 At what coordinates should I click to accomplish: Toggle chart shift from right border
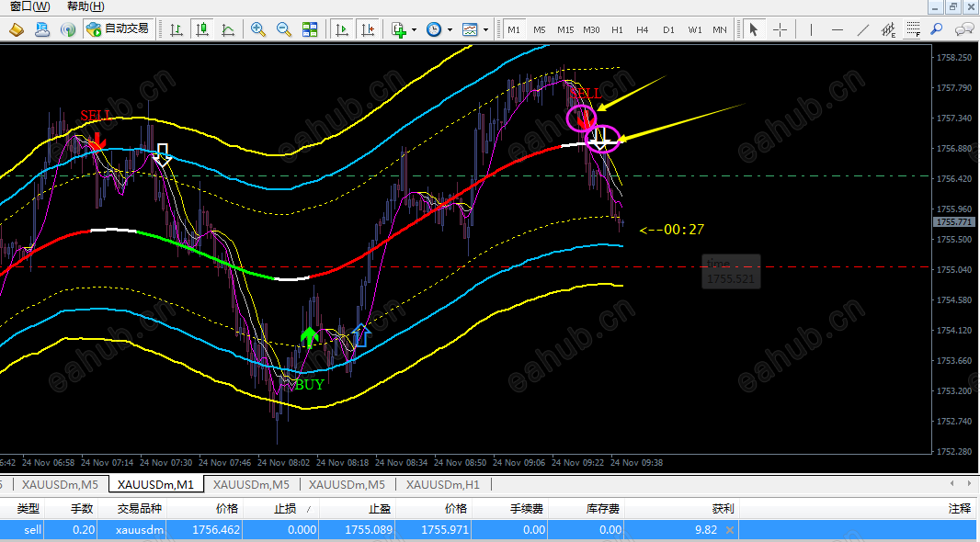368,29
